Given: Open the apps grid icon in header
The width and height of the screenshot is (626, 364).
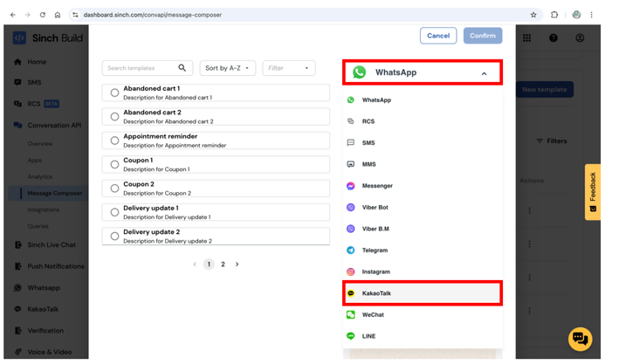Looking at the screenshot, I should pyautogui.click(x=526, y=38).
